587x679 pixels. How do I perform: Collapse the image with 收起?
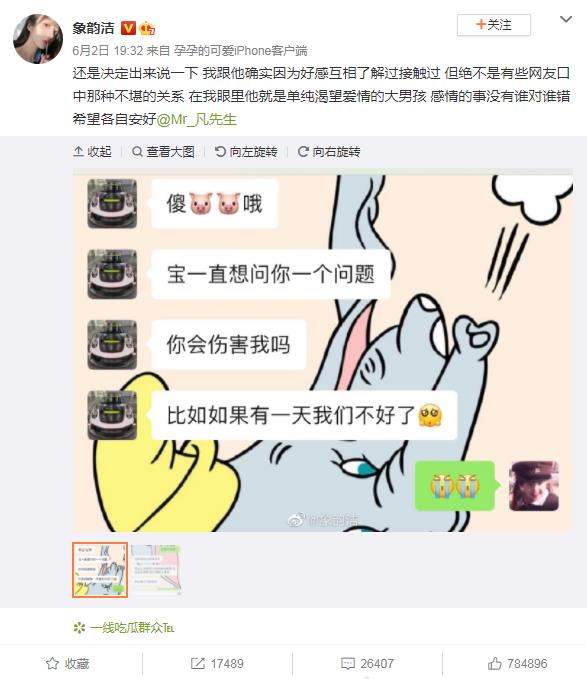[x=93, y=152]
